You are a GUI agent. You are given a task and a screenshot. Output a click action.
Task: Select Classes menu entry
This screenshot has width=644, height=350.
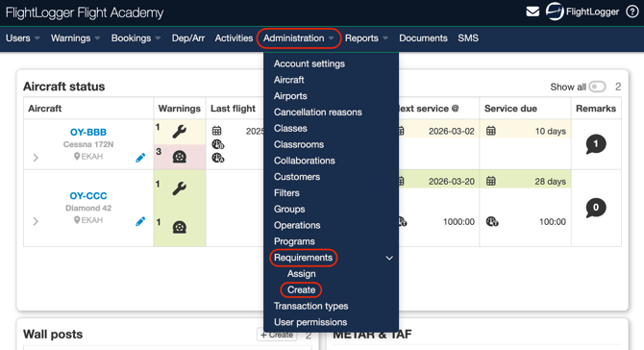pos(290,128)
